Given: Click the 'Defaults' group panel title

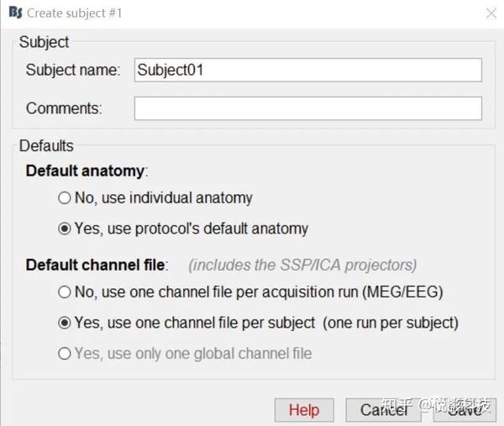Looking at the screenshot, I should [46, 145].
